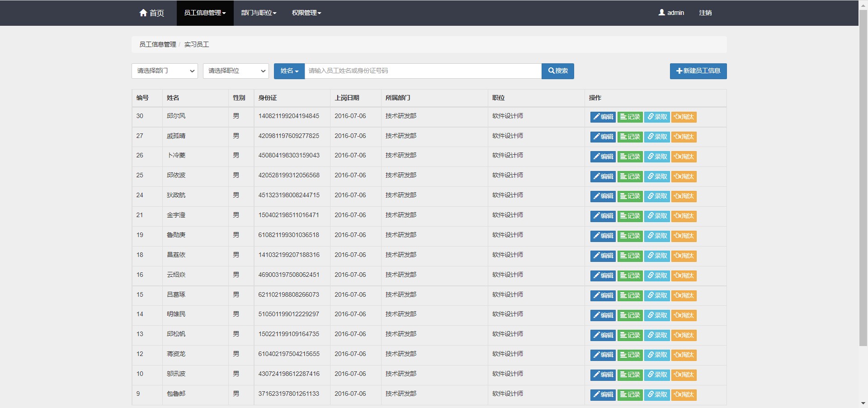Viewport: 868px width, 408px height.
Task: View records for employee 戚孤晴
Action: tap(630, 137)
